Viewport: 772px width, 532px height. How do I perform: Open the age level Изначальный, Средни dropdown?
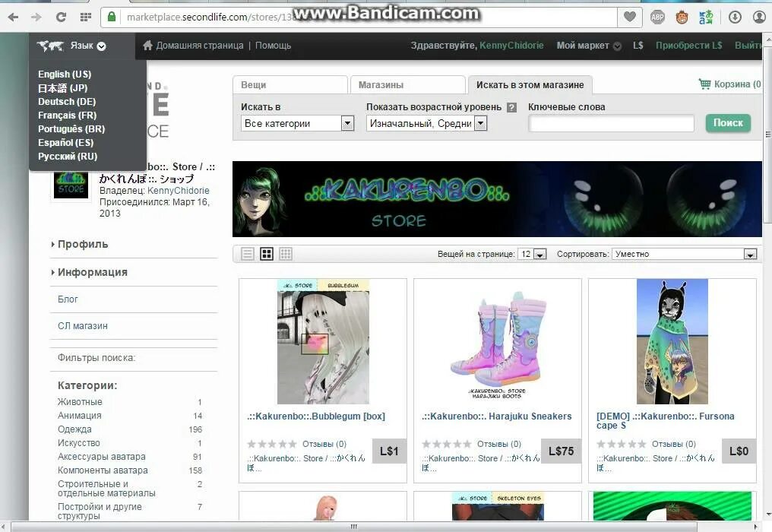click(426, 124)
